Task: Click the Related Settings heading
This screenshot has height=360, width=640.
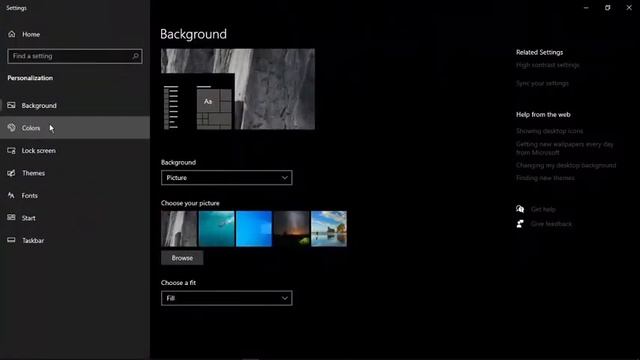Action: coord(539,52)
